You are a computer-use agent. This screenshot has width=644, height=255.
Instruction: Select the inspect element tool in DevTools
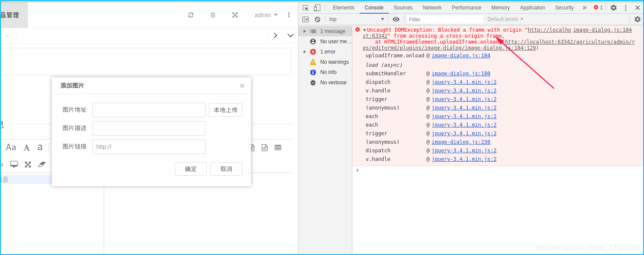point(305,8)
